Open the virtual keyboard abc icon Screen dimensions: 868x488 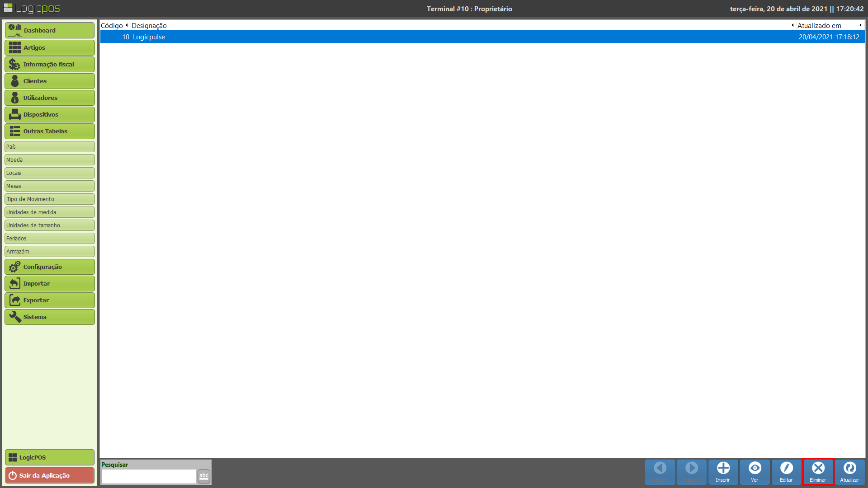point(204,476)
